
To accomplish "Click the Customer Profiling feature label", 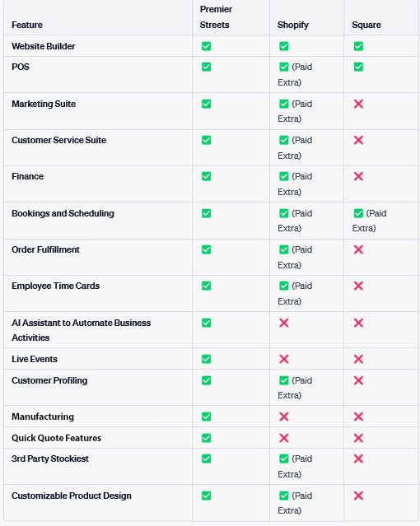I will tap(49, 380).
